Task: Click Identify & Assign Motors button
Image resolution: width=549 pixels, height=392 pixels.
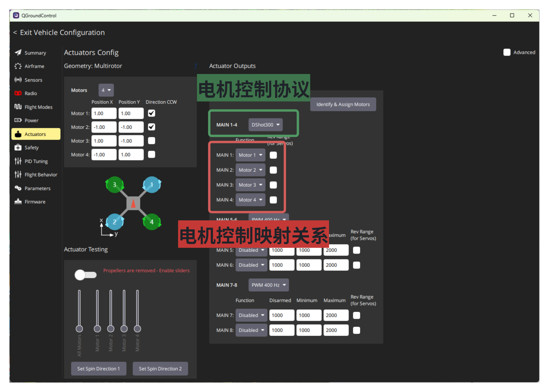Action: (343, 104)
